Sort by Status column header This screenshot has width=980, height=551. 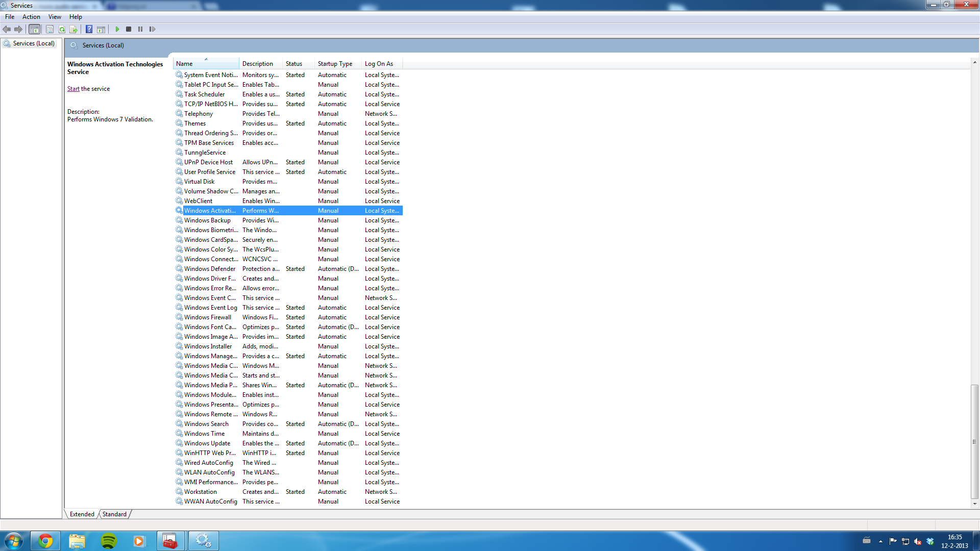point(294,64)
